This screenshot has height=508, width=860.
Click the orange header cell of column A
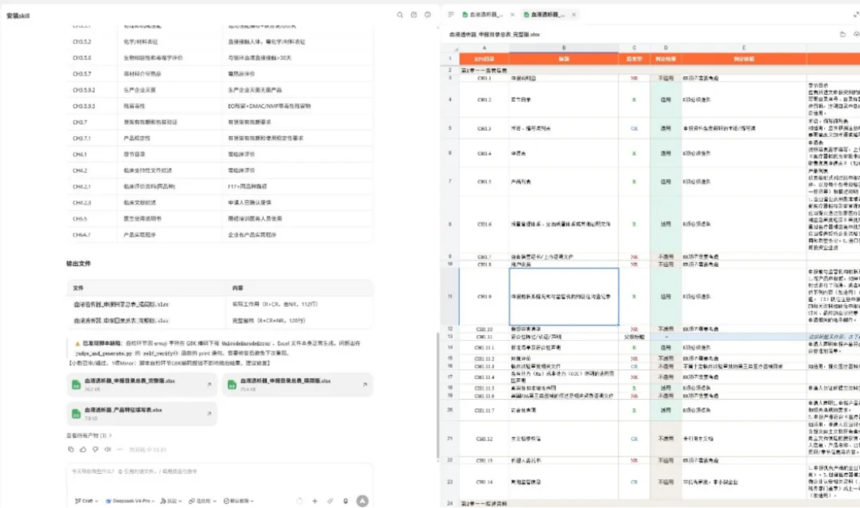click(x=484, y=59)
